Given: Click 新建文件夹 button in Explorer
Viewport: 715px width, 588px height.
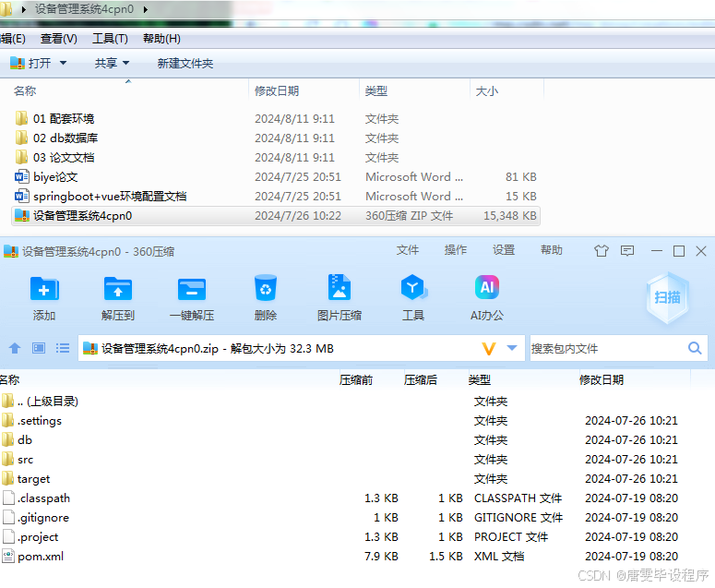Looking at the screenshot, I should click(185, 64).
